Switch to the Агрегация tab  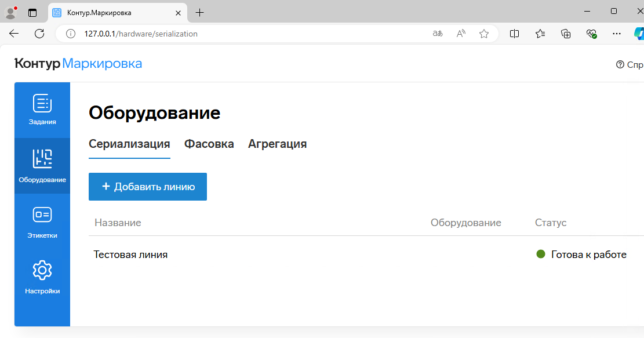tap(277, 144)
